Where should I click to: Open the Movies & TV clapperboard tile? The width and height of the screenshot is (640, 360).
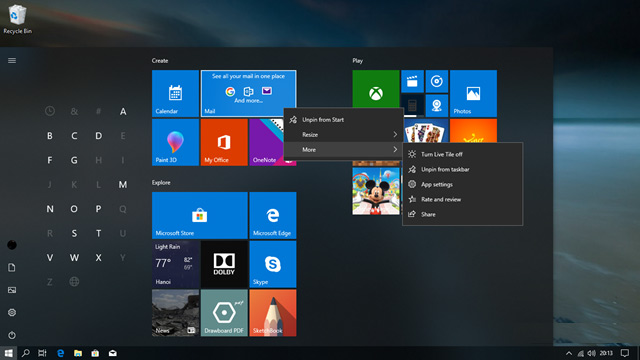412,81
